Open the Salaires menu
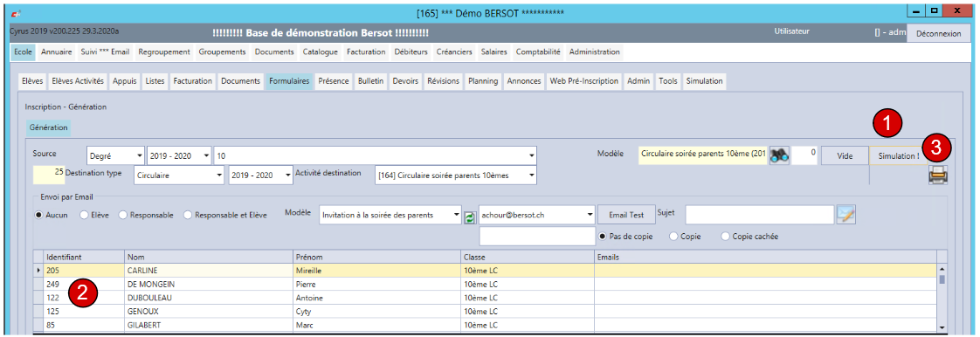The height and width of the screenshot is (337, 980). pos(493,52)
